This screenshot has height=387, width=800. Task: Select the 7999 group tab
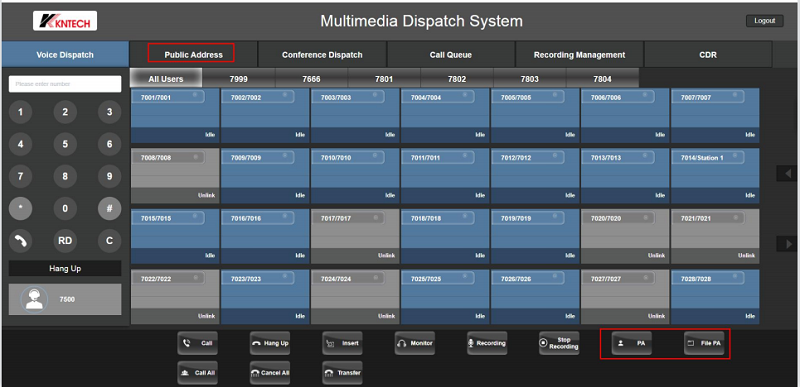point(239,79)
